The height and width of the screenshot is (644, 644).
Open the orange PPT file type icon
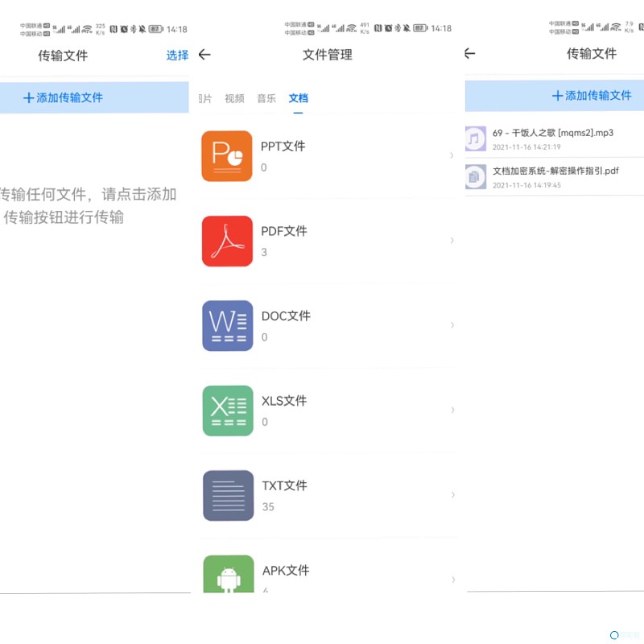[x=227, y=156]
